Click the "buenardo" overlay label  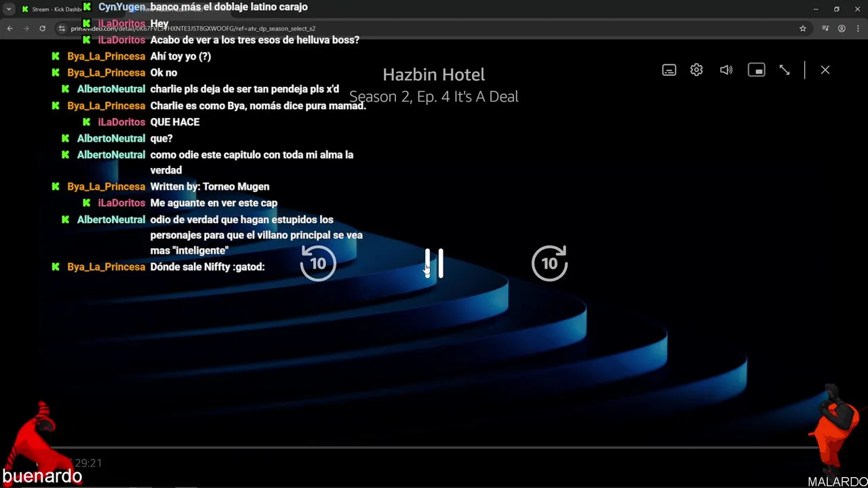click(x=42, y=476)
